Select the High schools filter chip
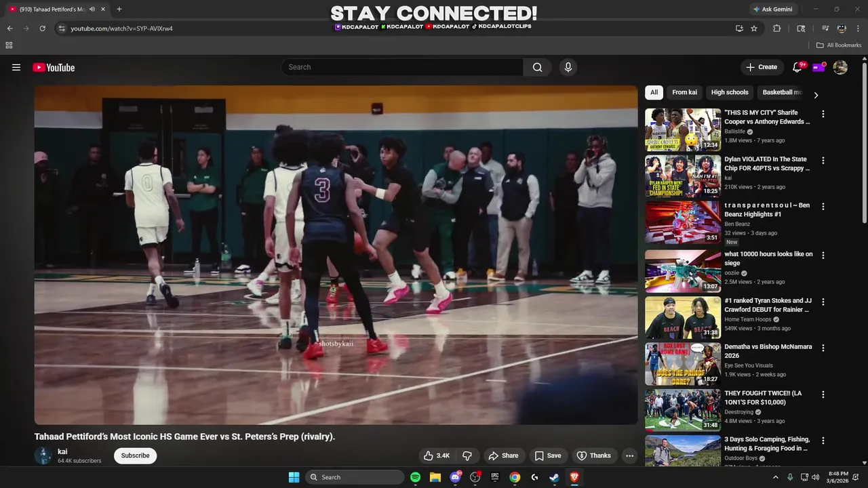This screenshot has height=488, width=868. (730, 92)
